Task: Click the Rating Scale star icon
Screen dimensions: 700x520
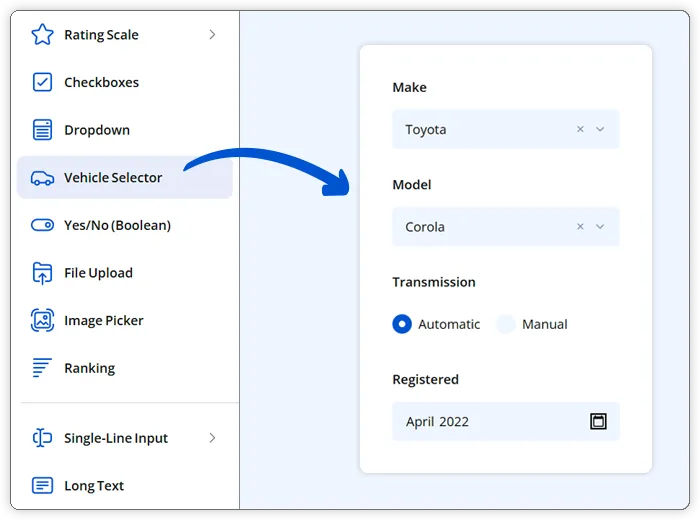Action: (x=42, y=35)
